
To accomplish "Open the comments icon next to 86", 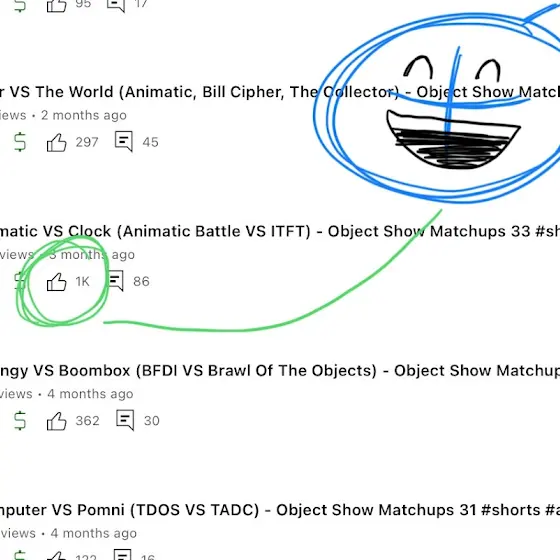I will coord(115,281).
